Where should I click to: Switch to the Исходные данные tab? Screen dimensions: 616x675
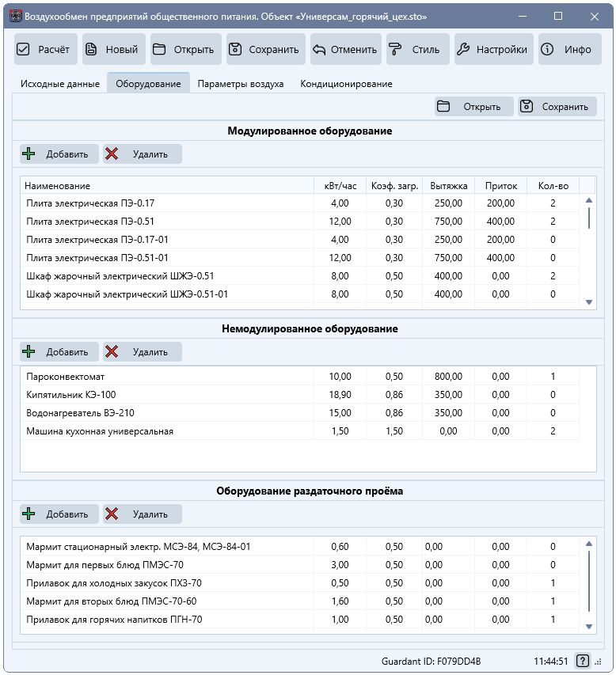[x=60, y=83]
